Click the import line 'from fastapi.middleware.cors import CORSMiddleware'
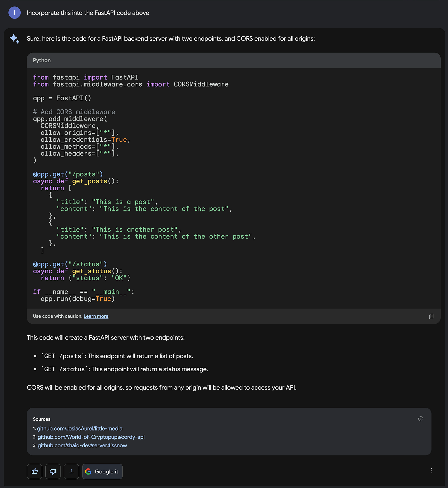Viewport: 448px width, 488px height. [x=131, y=84]
